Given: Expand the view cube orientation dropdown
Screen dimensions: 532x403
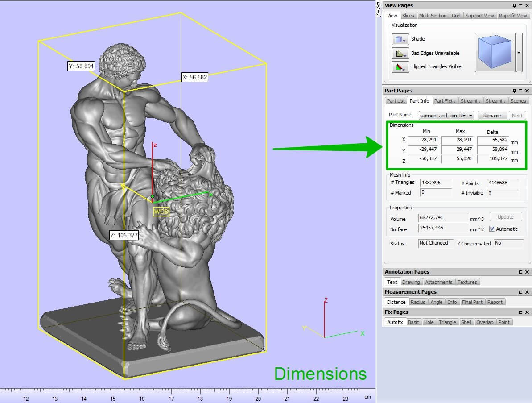Looking at the screenshot, I should [519, 52].
